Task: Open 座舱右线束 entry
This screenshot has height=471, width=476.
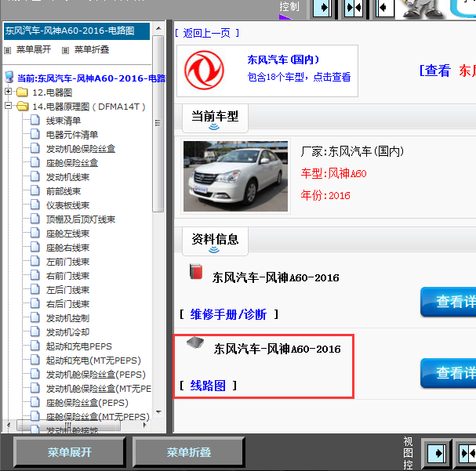Action: tap(67, 248)
